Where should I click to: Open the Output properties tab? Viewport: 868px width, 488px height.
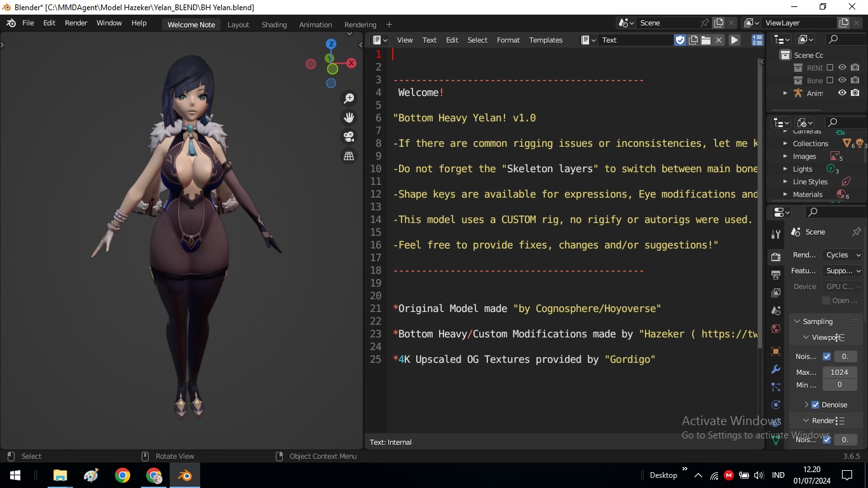[x=776, y=275]
